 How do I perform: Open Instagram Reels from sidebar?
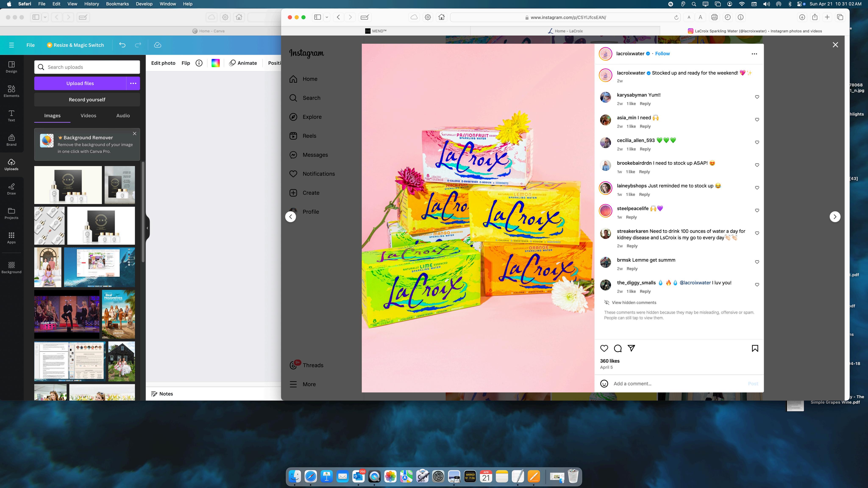pos(309,136)
